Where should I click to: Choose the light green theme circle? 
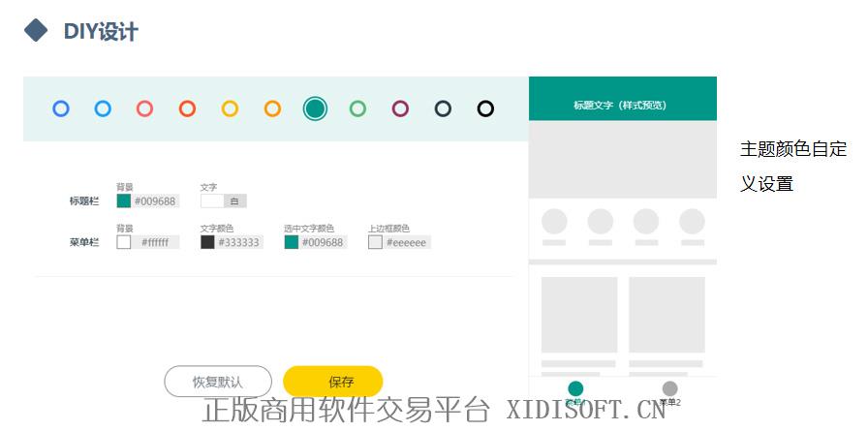point(357,108)
